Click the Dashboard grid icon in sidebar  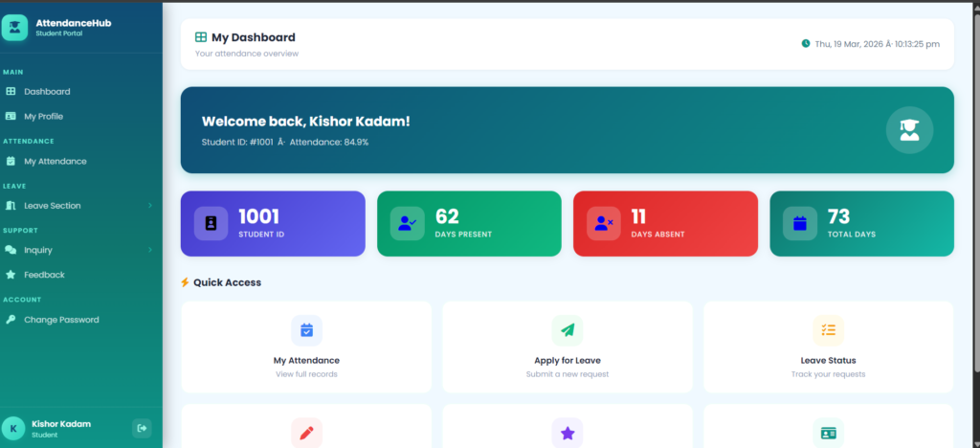coord(11,91)
